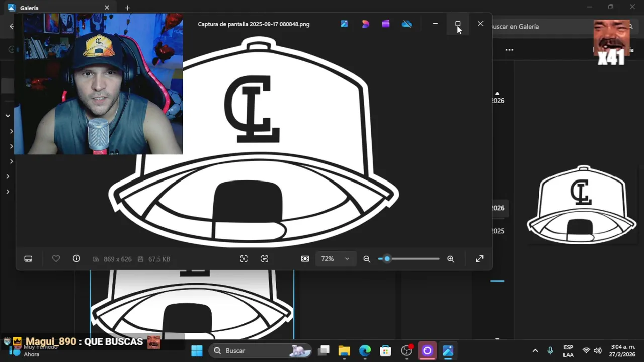This screenshot has height=362, width=644.
Task: Zoom in with the plus magnifier
Action: (x=451, y=259)
